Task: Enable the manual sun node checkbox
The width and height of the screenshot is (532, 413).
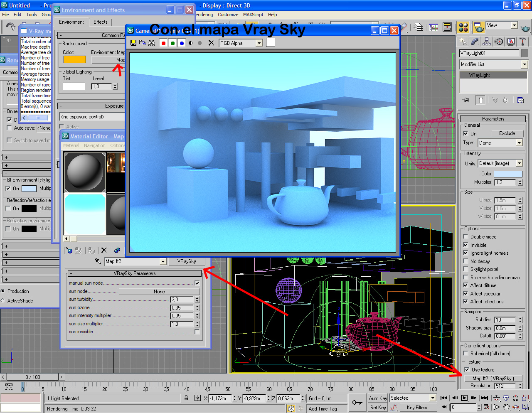Action: click(x=198, y=283)
